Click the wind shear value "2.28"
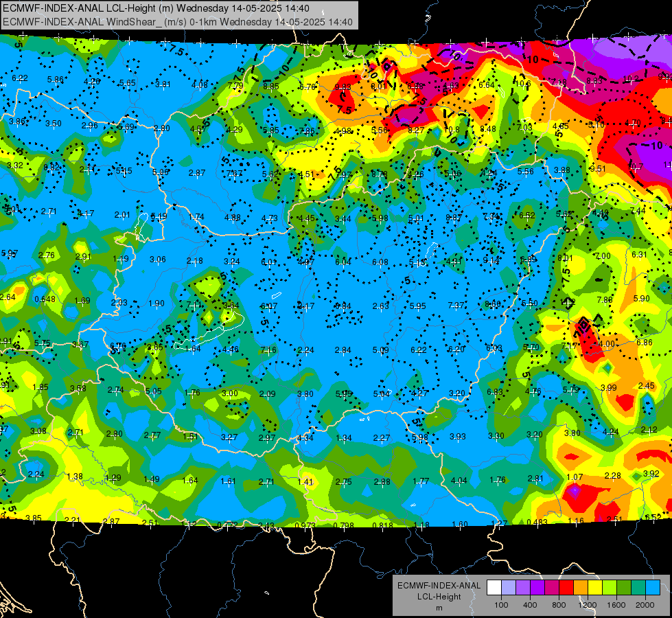 coord(613,476)
